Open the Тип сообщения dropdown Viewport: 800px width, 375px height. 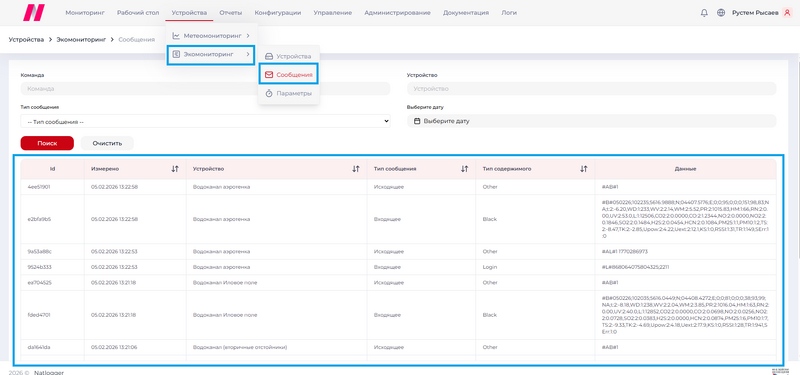pyautogui.click(x=206, y=121)
